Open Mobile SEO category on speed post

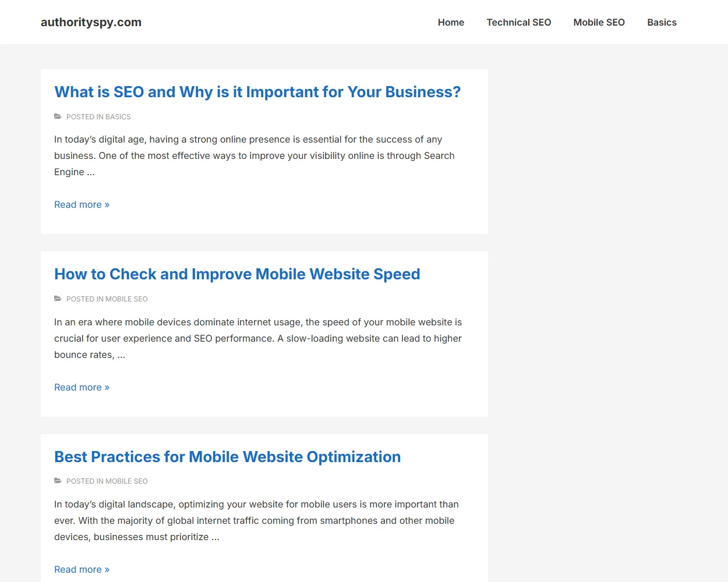127,299
